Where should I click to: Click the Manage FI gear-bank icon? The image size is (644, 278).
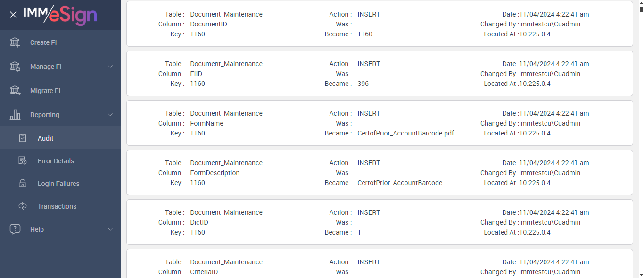[15, 67]
